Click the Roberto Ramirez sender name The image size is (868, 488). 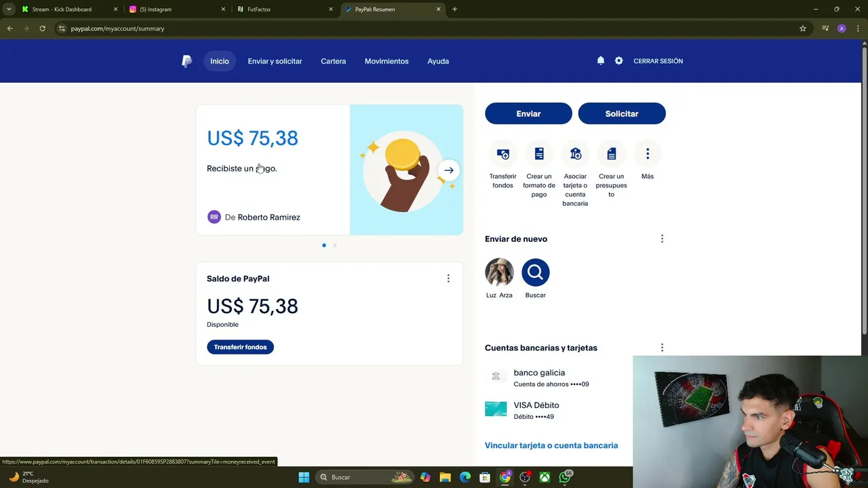tap(269, 217)
